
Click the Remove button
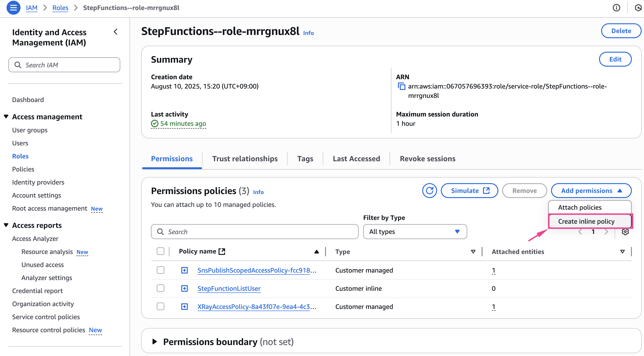point(524,191)
